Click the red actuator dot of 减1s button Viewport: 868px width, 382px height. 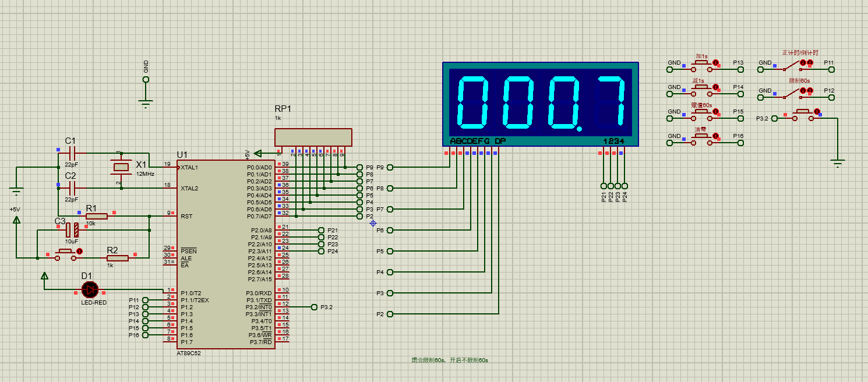click(x=715, y=87)
